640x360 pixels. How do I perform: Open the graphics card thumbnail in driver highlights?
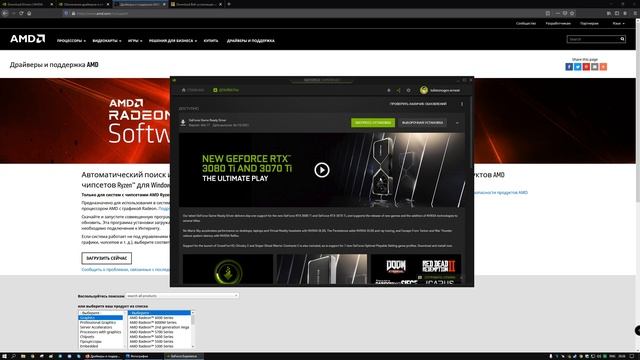(x=322, y=269)
